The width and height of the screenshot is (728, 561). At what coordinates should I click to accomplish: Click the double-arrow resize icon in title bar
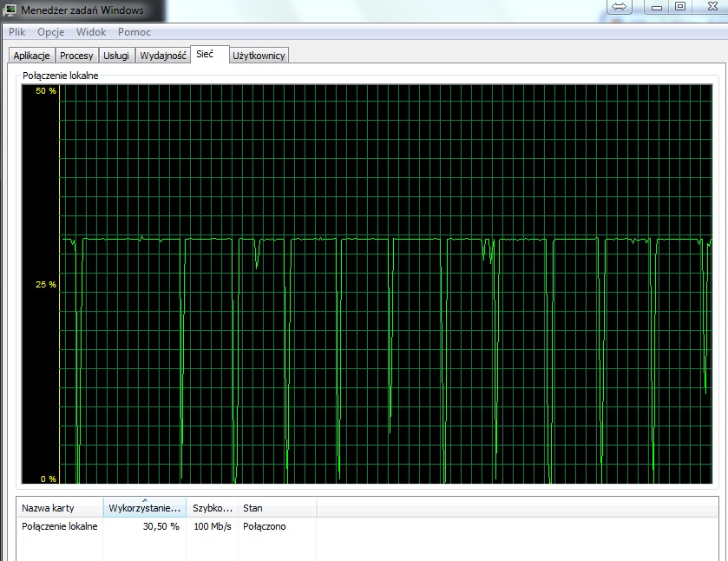620,6
